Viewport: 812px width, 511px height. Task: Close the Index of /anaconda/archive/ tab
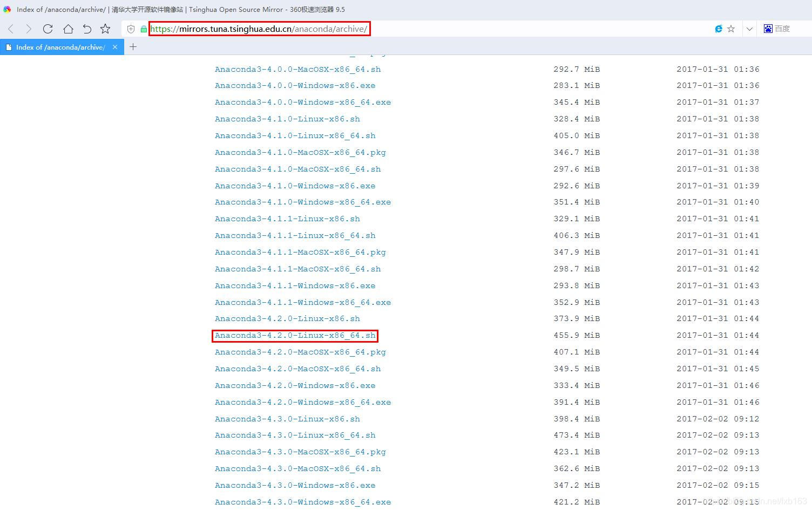pos(115,47)
